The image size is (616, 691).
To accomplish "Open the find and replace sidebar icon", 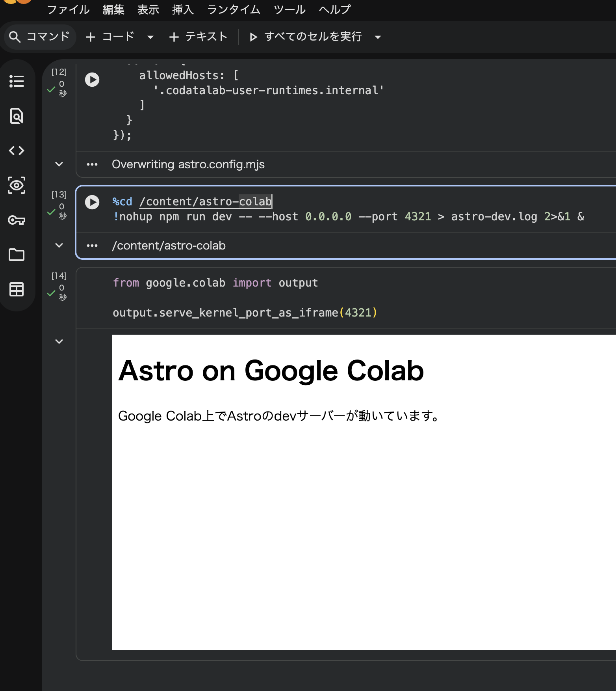I will [x=17, y=116].
